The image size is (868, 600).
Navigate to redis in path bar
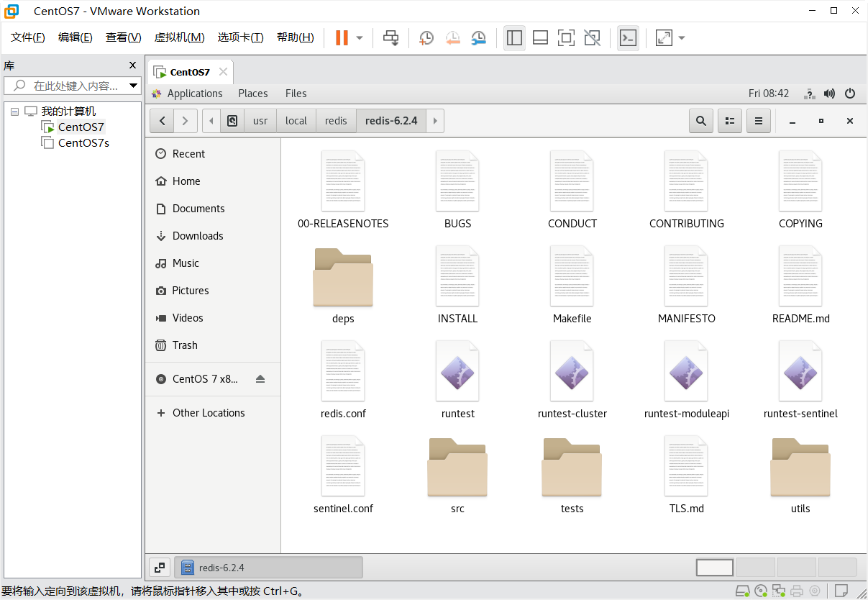[x=336, y=121]
